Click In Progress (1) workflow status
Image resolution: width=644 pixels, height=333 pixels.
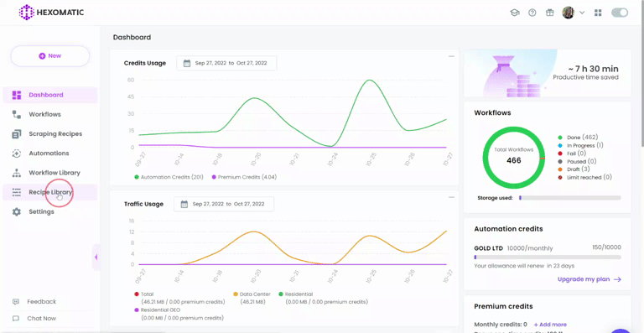pos(581,145)
